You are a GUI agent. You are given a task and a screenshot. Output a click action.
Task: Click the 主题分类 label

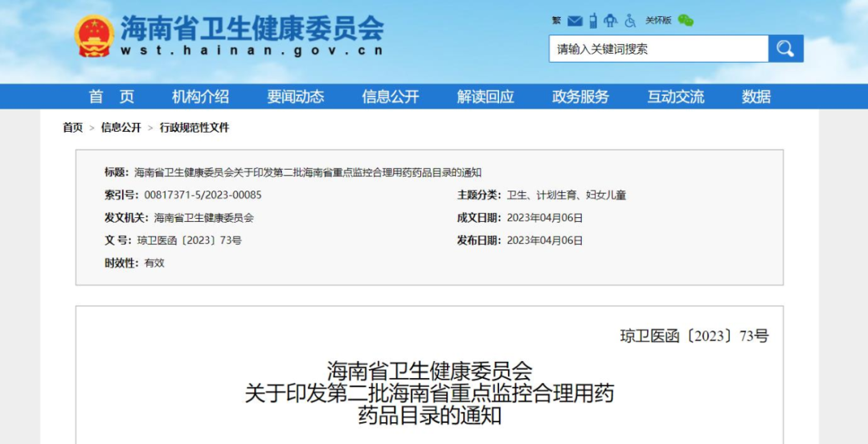tap(479, 195)
